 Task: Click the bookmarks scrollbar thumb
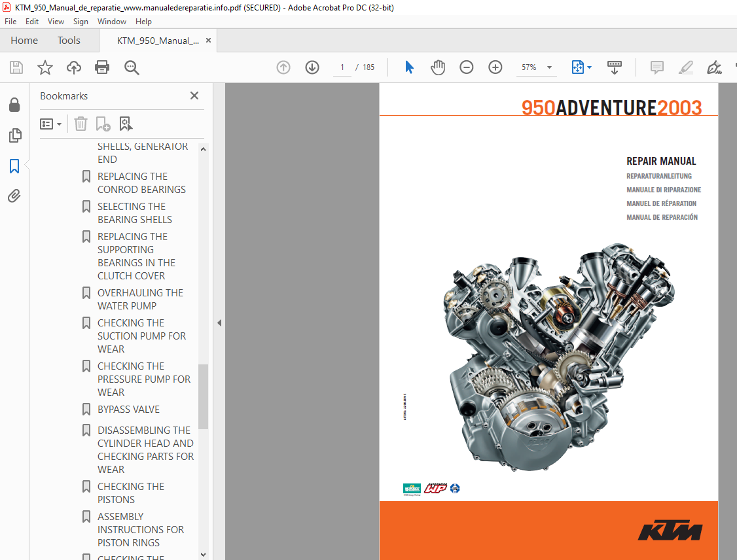click(x=203, y=396)
